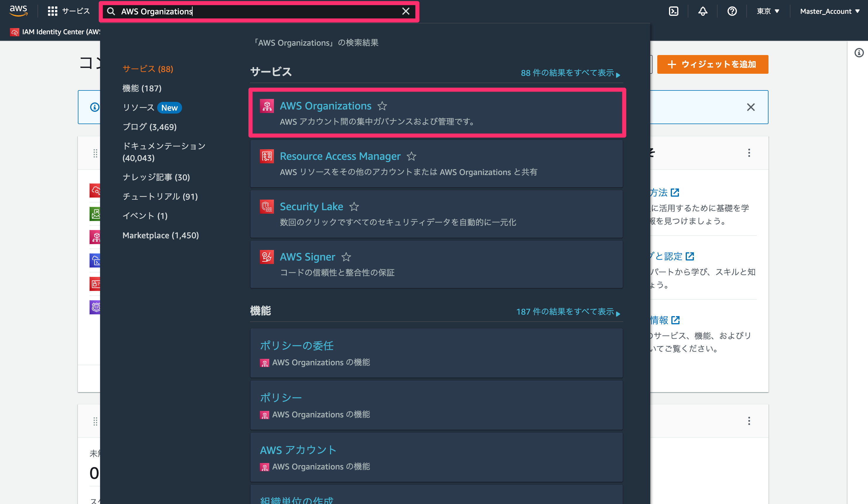Click the Resource Access Manager service icon
This screenshot has height=504, width=868.
click(267, 156)
